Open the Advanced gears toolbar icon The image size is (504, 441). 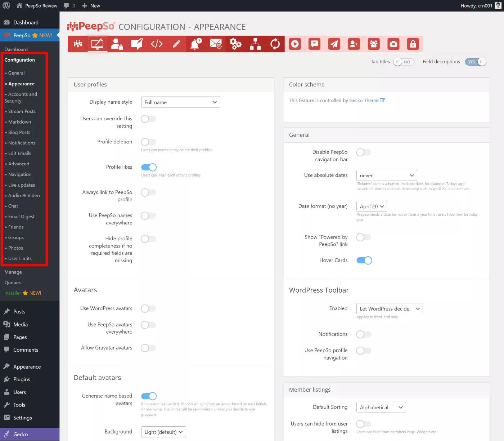(235, 44)
